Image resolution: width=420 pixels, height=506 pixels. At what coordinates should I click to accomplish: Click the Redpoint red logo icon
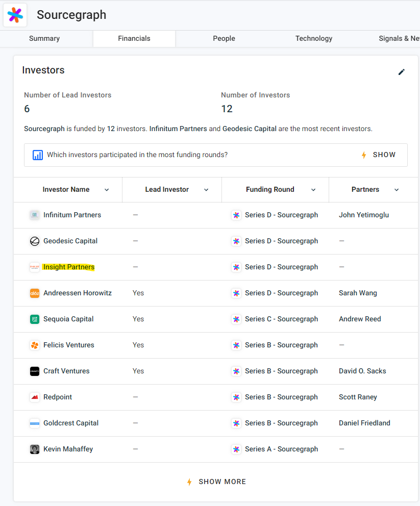coord(35,397)
